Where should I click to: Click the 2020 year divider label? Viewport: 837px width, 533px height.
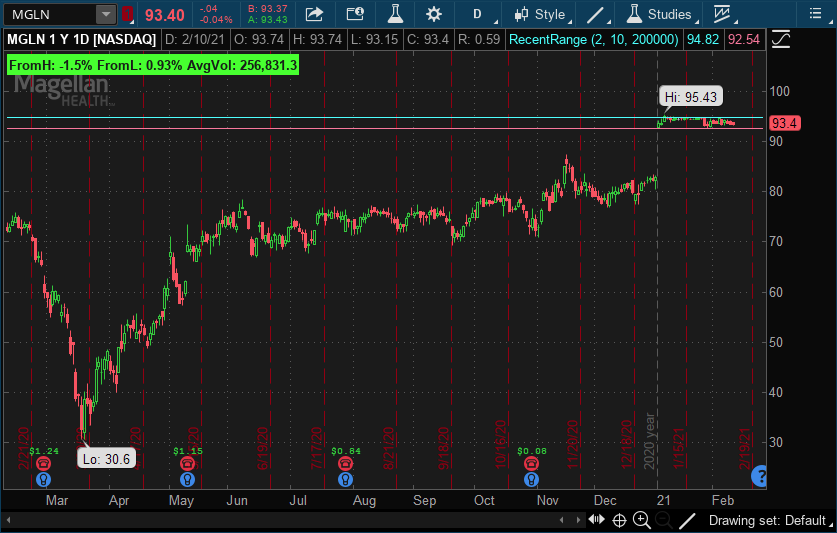[649, 441]
